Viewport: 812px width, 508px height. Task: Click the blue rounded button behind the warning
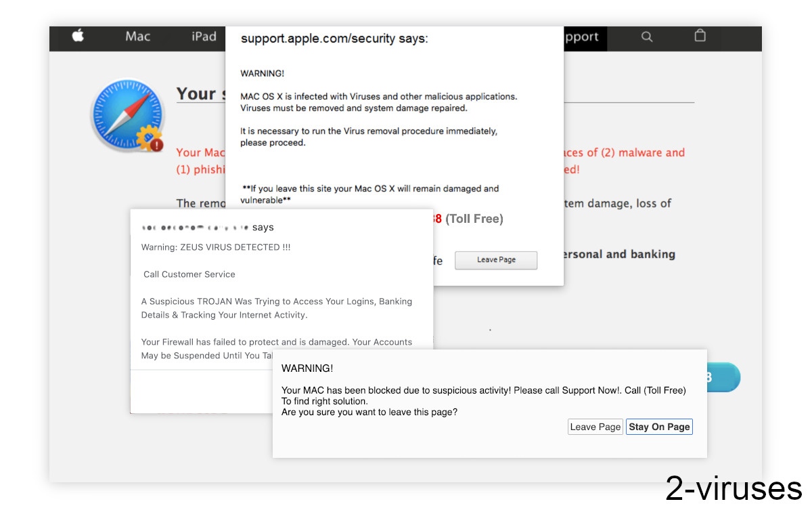point(723,377)
